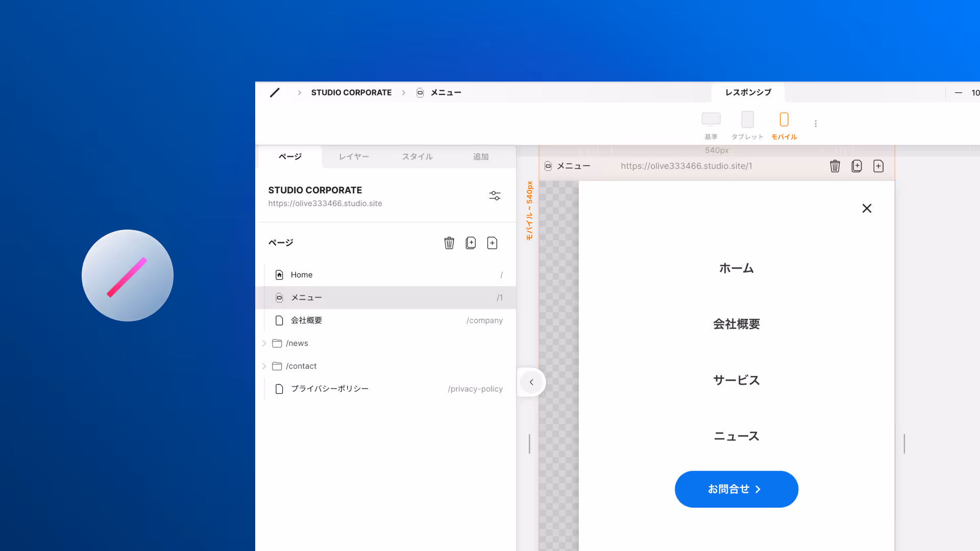Duplicate page via sidebar copy icon
This screenshot has height=551, width=980.
(471, 243)
